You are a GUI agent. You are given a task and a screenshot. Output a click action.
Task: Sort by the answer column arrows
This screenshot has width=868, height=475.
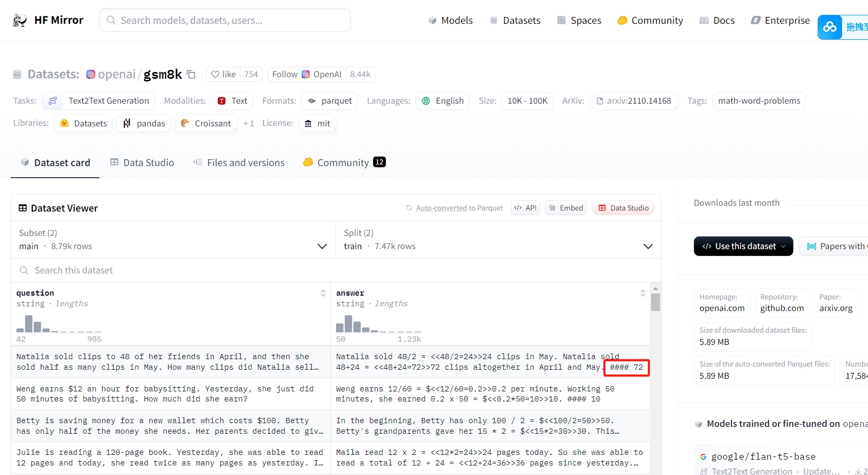click(x=643, y=293)
